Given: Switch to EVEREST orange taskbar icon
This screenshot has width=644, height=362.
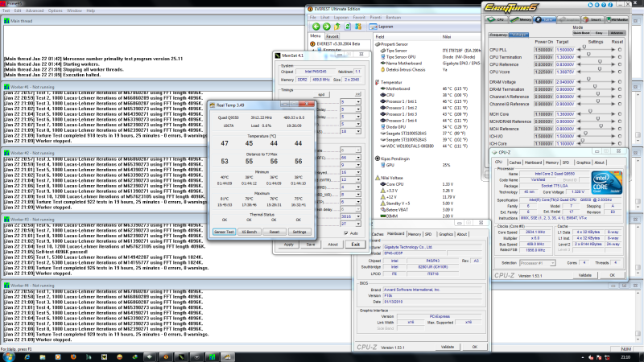Looking at the screenshot, I should [x=166, y=357].
